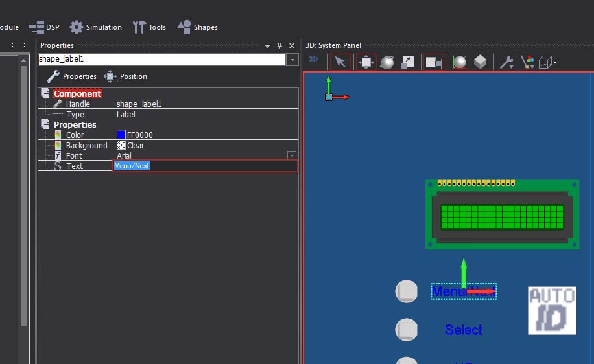Click the switch next to Select
The width and height of the screenshot is (594, 364).
tap(407, 330)
